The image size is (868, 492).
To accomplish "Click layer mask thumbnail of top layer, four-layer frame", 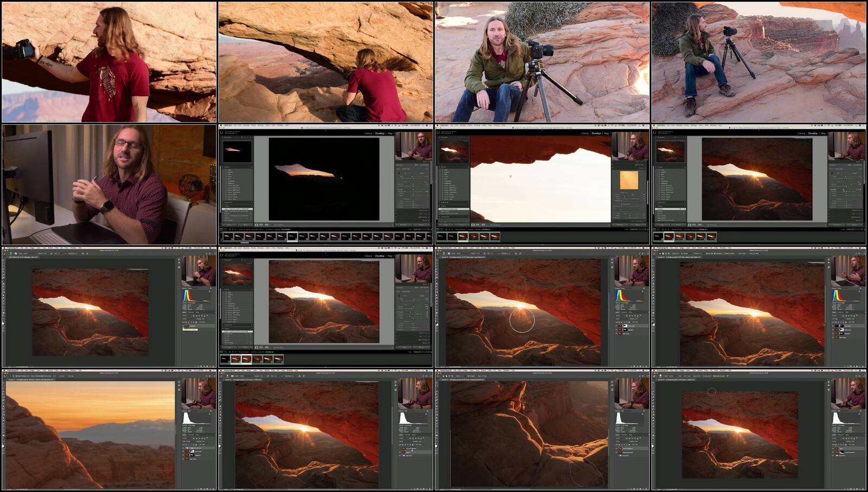I will (x=842, y=326).
